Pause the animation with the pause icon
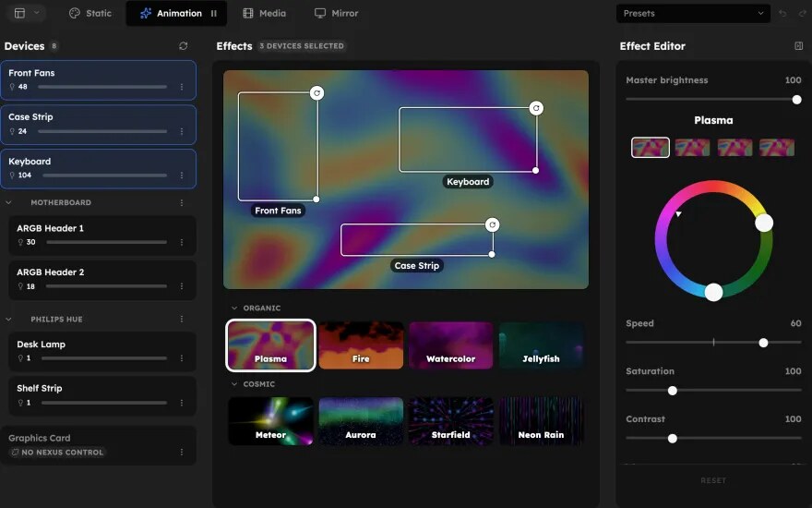This screenshot has height=508, width=812. pos(214,14)
